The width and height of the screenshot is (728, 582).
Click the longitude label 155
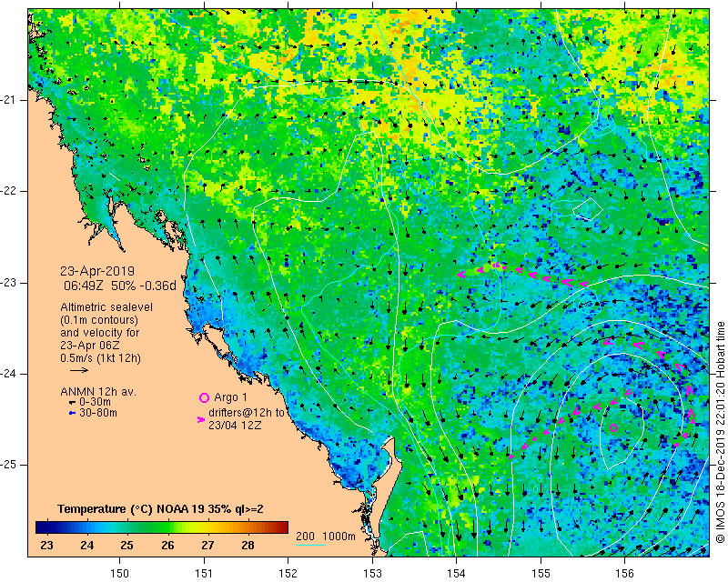(x=541, y=574)
